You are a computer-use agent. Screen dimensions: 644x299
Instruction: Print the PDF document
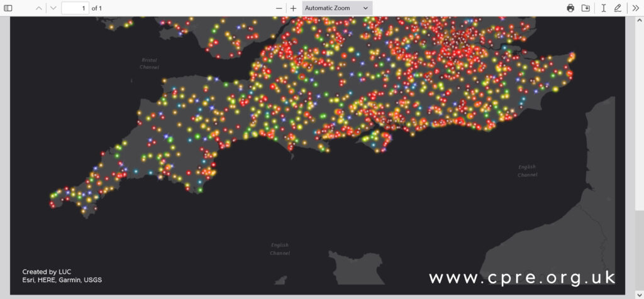[570, 8]
